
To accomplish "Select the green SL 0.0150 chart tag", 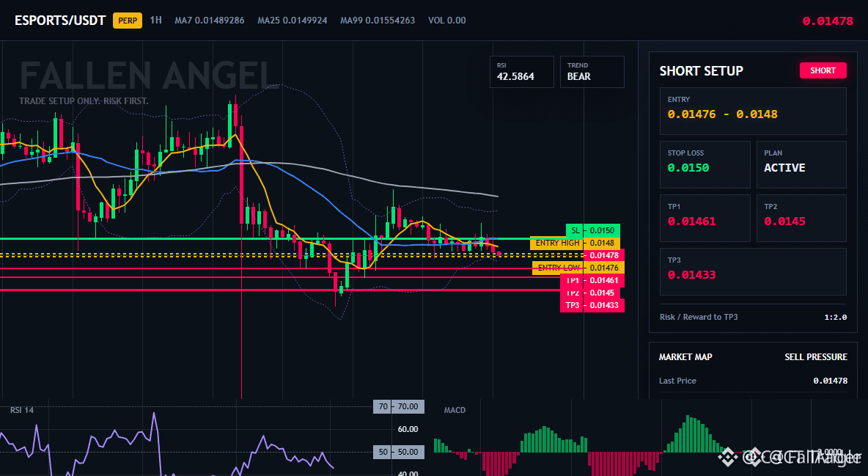I will coord(592,230).
